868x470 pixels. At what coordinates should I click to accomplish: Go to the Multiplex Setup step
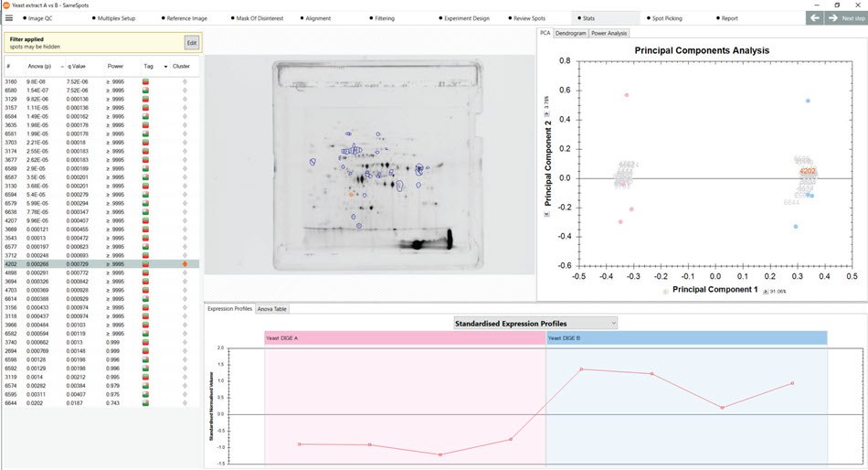pos(113,18)
